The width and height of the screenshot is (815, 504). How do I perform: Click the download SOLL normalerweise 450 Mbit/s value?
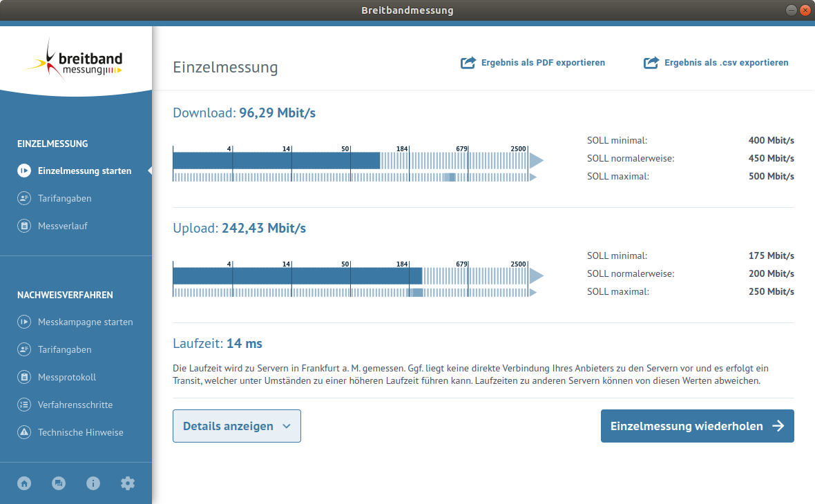coord(771,158)
